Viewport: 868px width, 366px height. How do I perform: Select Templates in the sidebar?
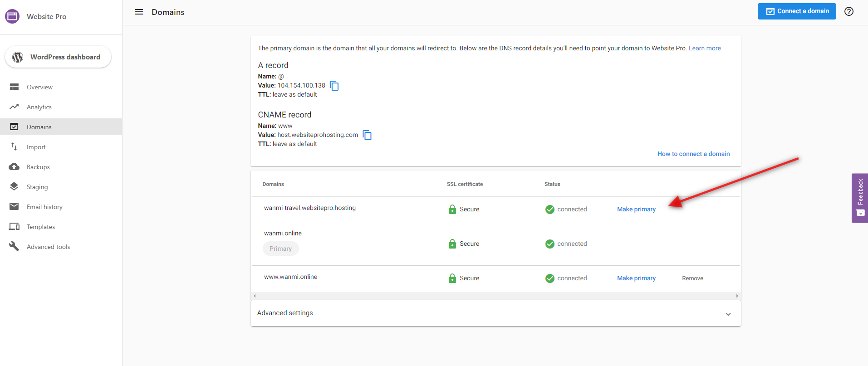[x=61, y=227]
